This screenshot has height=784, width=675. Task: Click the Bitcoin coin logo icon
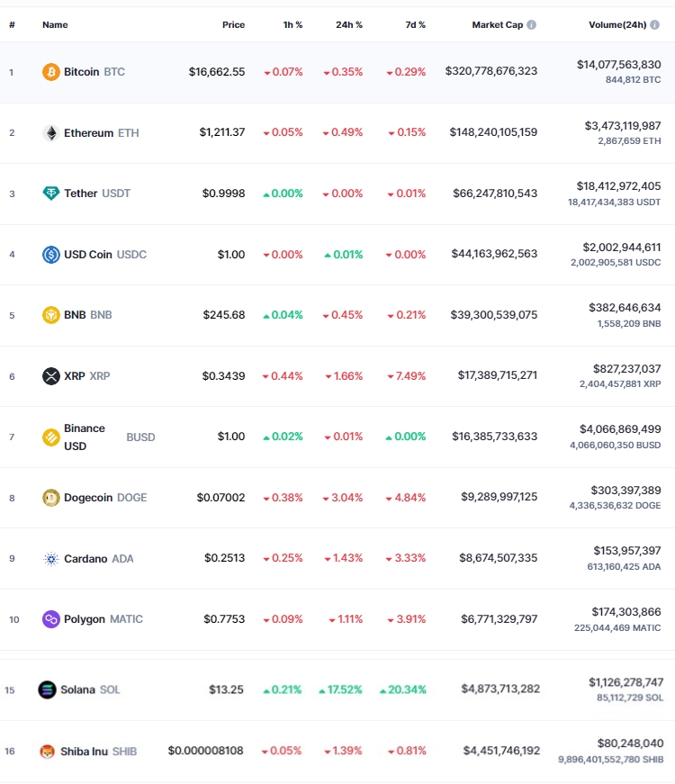[51, 72]
